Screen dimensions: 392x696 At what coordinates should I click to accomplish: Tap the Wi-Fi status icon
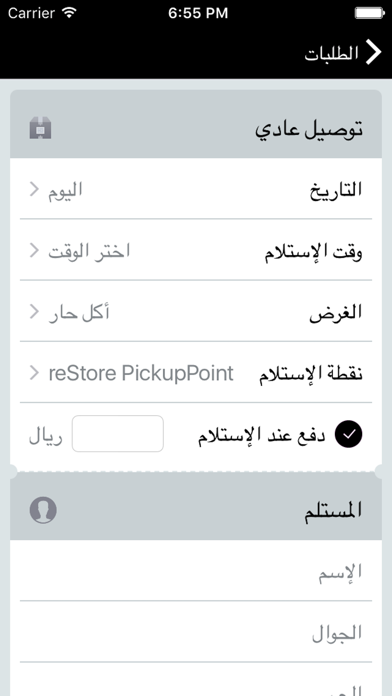click(x=70, y=13)
